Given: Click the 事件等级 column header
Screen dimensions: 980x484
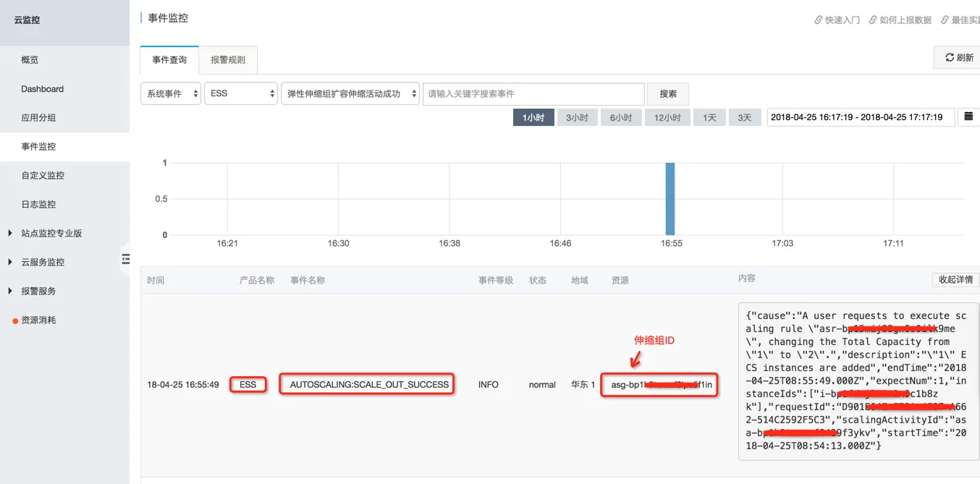Looking at the screenshot, I should 496,280.
